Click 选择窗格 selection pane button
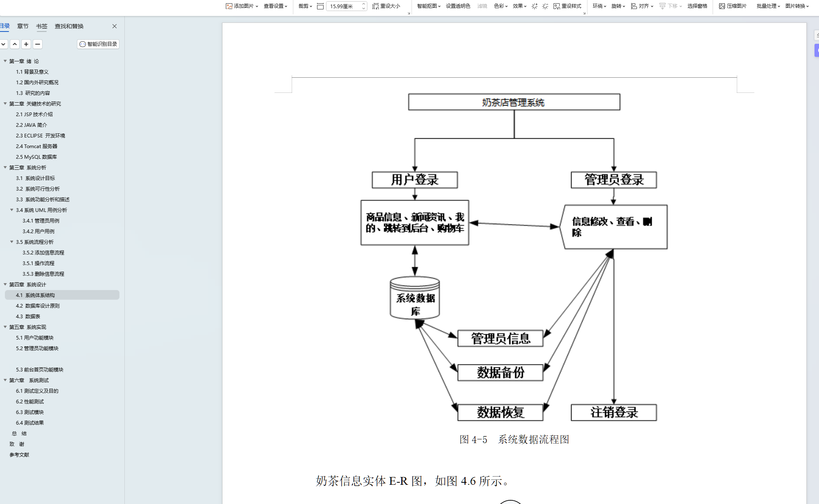819x504 pixels. click(697, 6)
